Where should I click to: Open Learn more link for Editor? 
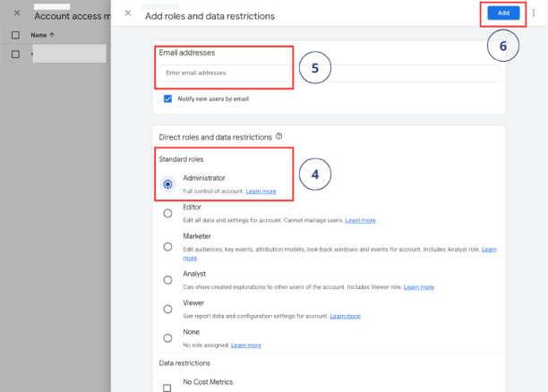tap(360, 220)
